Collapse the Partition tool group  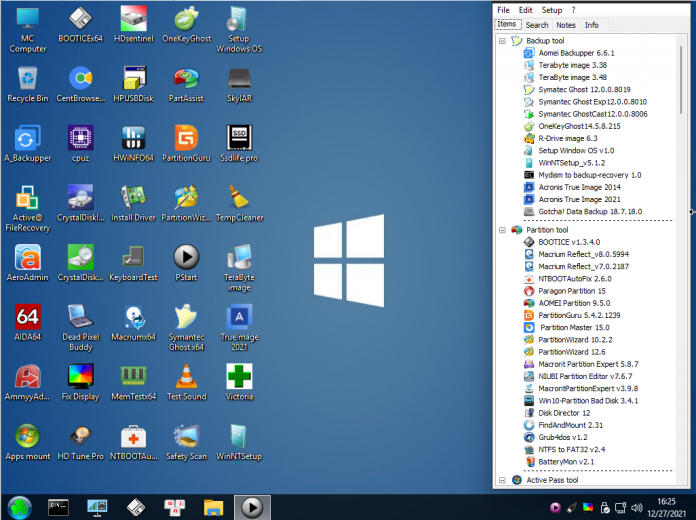point(502,230)
